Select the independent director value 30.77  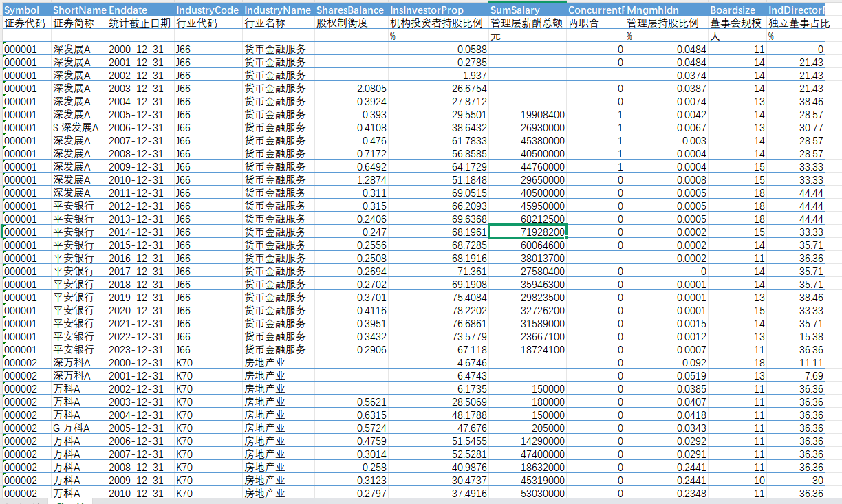click(796, 127)
